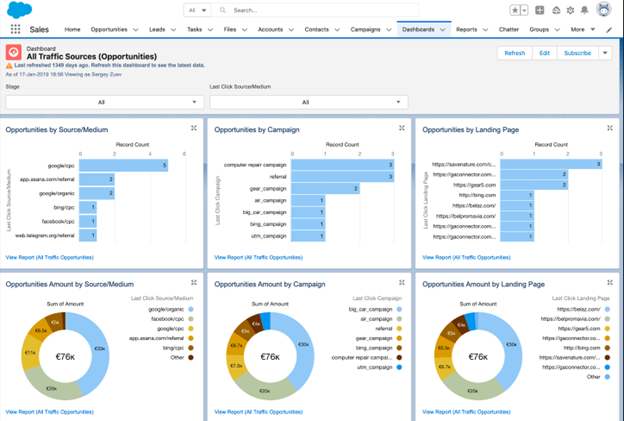Viewport: 624px width, 421px height.
Task: Open the Leads tab dropdown chevron
Action: 173,30
